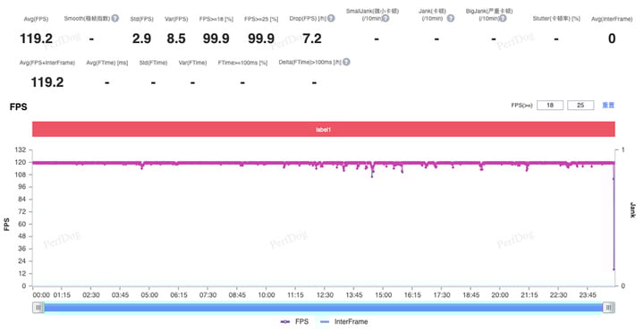This screenshot has width=644, height=332.
Task: Click the Delta(FTime)>100ms help icon
Action: click(x=346, y=62)
